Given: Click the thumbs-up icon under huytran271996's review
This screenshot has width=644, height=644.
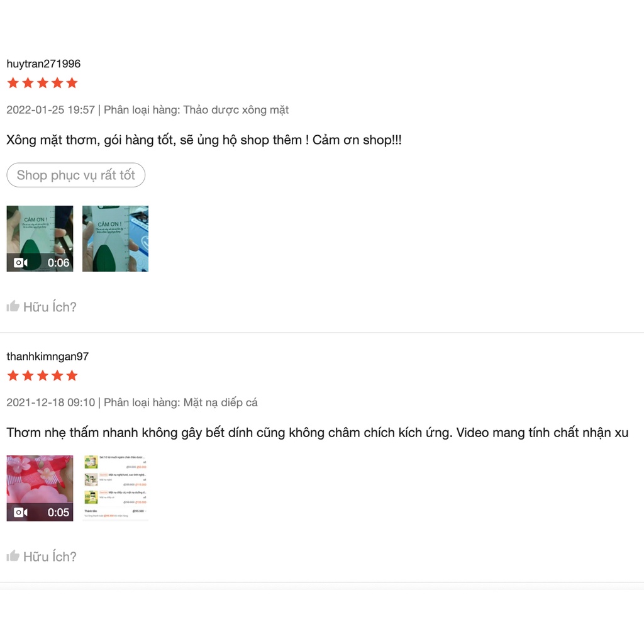Looking at the screenshot, I should point(13,306).
